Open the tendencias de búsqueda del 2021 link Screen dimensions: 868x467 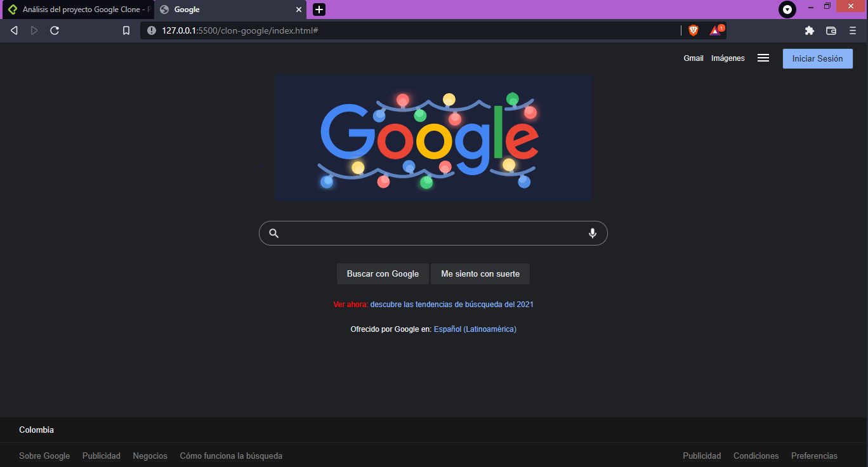[453, 304]
